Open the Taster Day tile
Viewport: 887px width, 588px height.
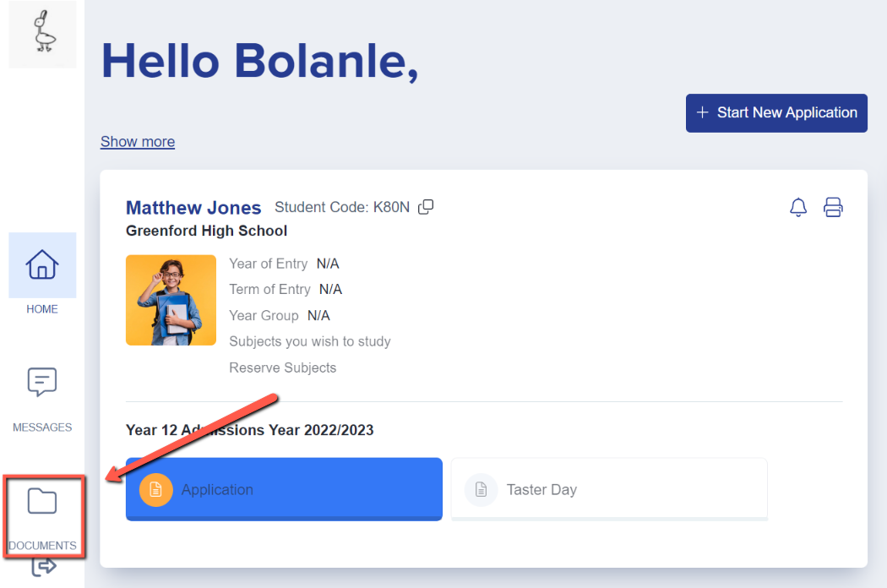tap(609, 489)
